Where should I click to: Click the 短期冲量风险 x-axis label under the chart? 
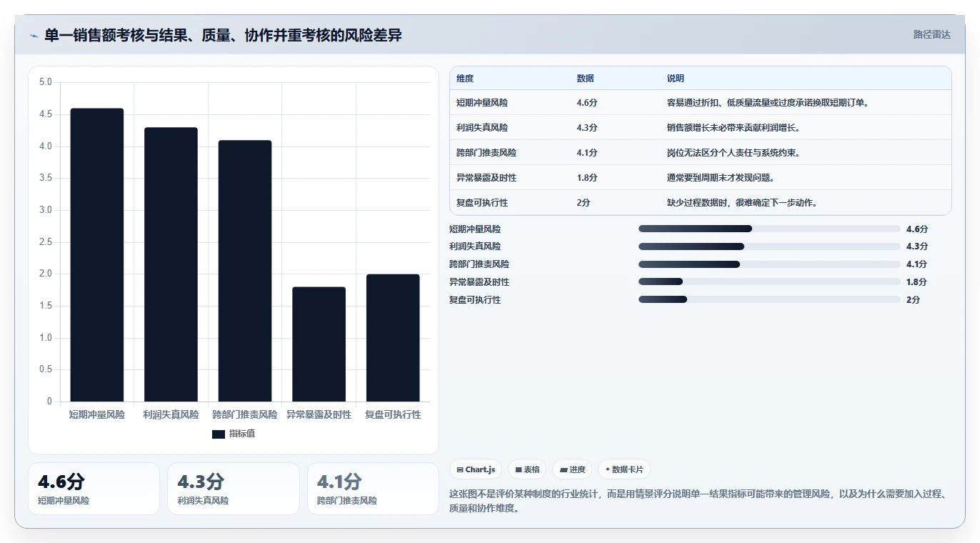click(97, 414)
